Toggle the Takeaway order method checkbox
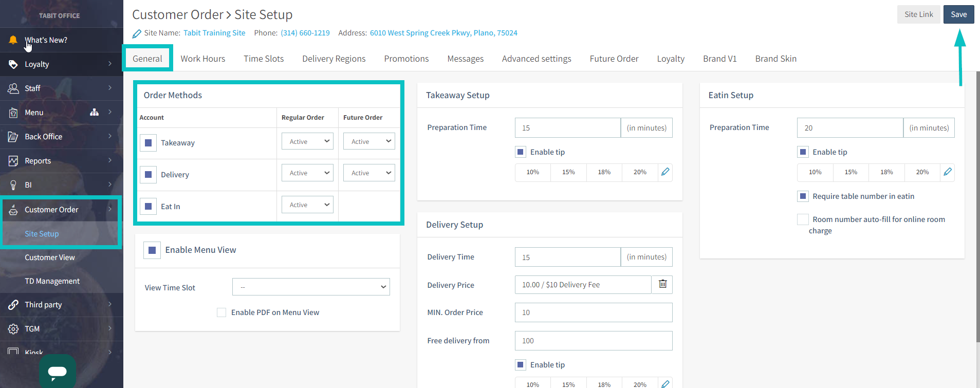This screenshot has height=388, width=980. click(148, 143)
